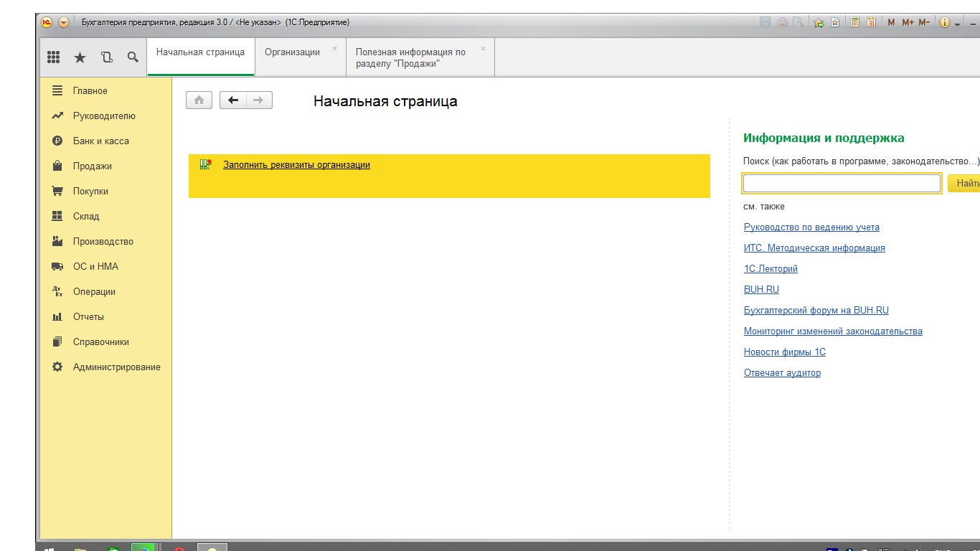This screenshot has height=551, width=980.
Task: Click the search magnifier icon
Action: pyautogui.click(x=133, y=57)
